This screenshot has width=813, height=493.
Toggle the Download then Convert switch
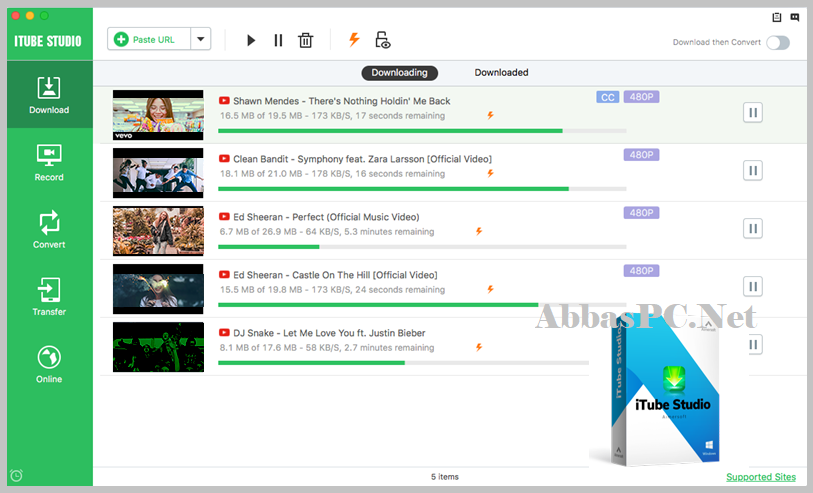(x=778, y=43)
